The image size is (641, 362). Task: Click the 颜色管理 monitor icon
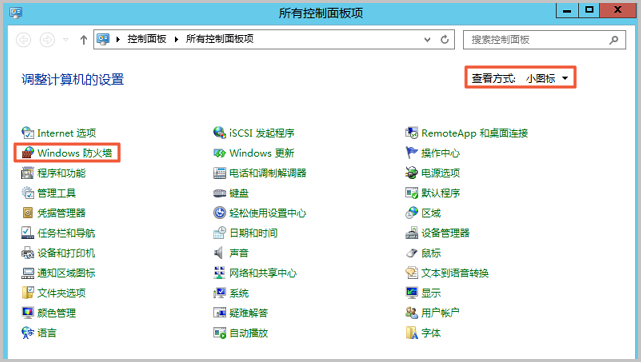point(27,313)
